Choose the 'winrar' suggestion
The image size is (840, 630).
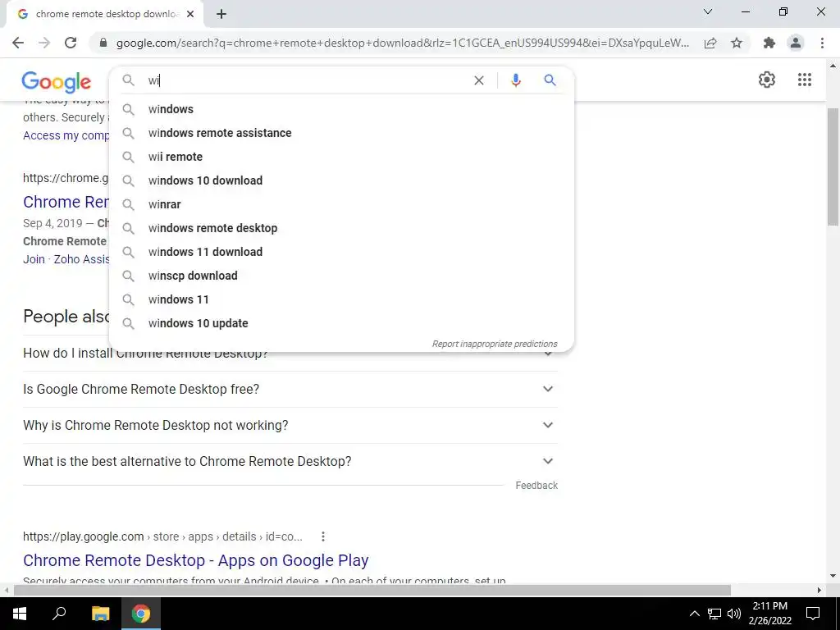click(341, 204)
